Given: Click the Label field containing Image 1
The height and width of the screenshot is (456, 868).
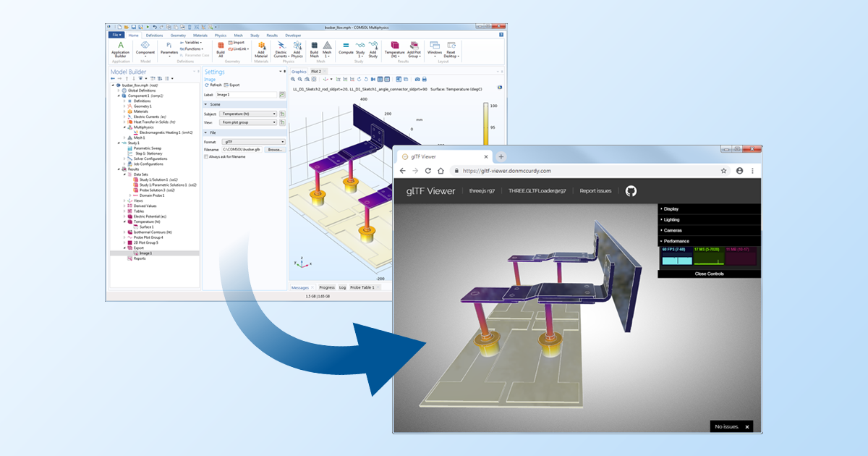Looking at the screenshot, I should click(x=246, y=95).
